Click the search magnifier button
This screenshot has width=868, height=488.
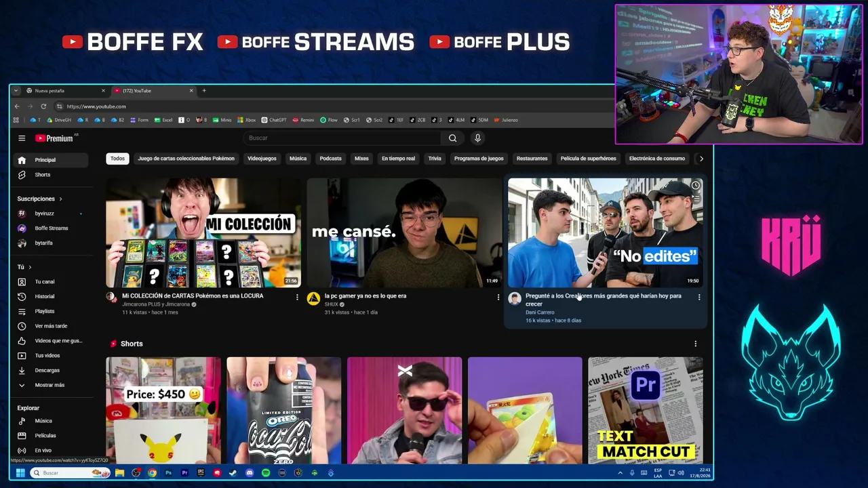pos(452,138)
